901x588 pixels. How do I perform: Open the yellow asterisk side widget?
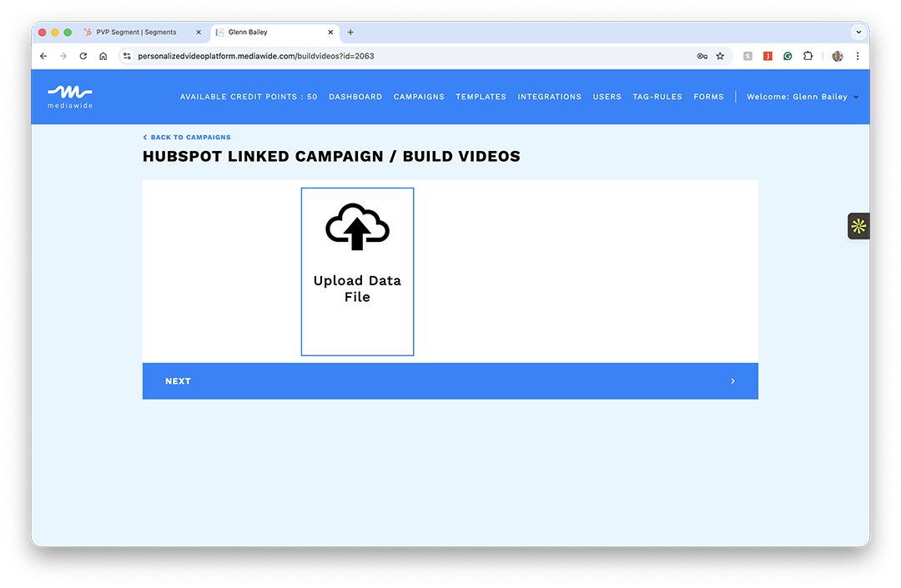858,226
